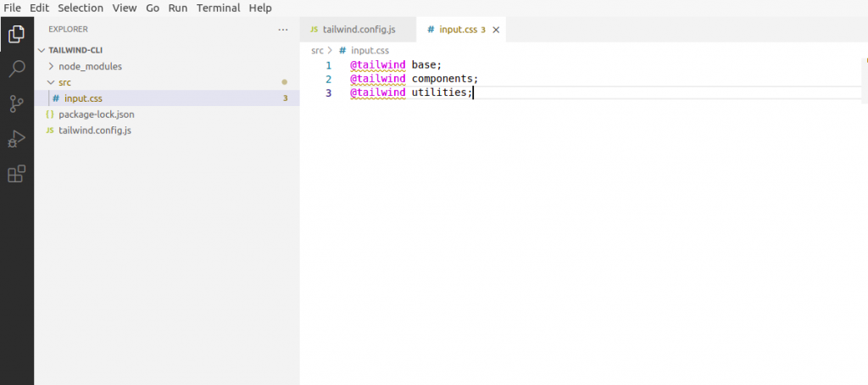Viewport: 868px width, 385px height.
Task: Click the Explorer more actions ellipsis
Action: [x=283, y=30]
